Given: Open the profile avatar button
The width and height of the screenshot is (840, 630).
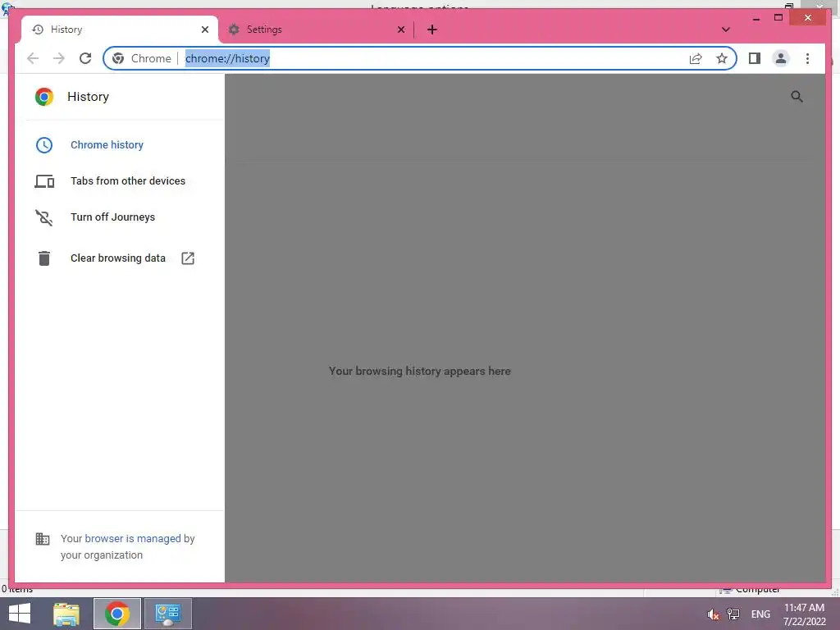Looking at the screenshot, I should pos(781,58).
